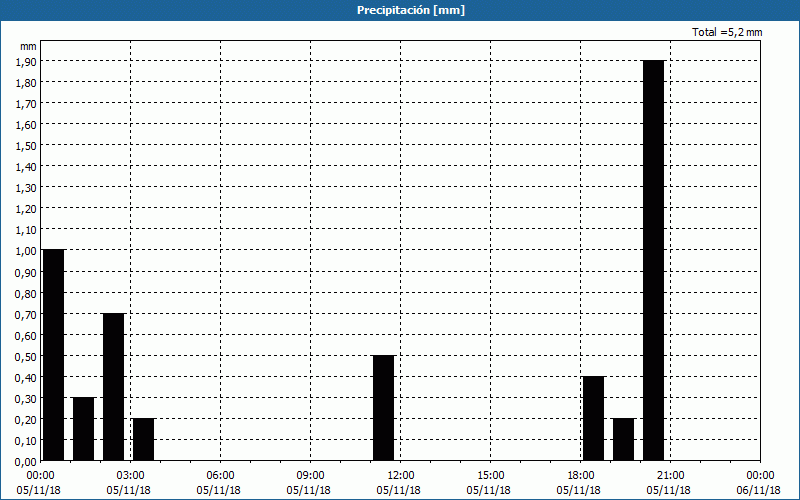This screenshot has height=500, width=800.
Task: Click the '1,00' y-axis label
Action: 26,251
